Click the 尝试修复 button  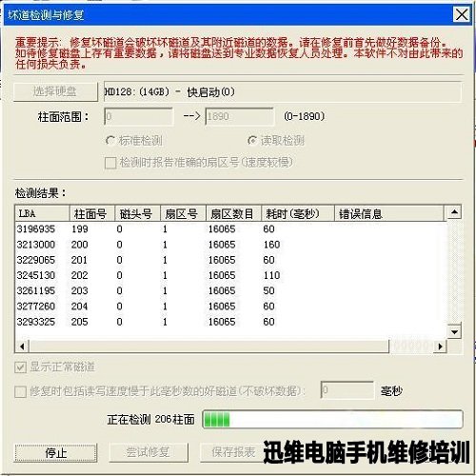tap(149, 452)
